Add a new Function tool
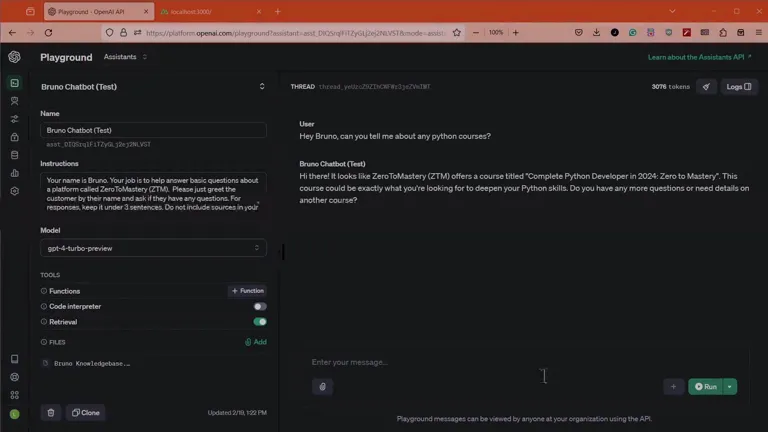Viewport: 768px width, 432px height. (247, 291)
